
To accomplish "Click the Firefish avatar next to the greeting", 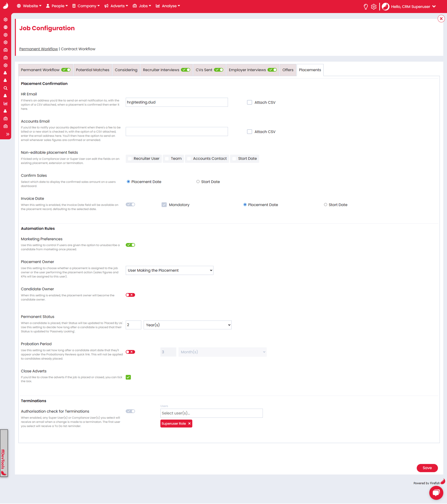I will pos(385,6).
